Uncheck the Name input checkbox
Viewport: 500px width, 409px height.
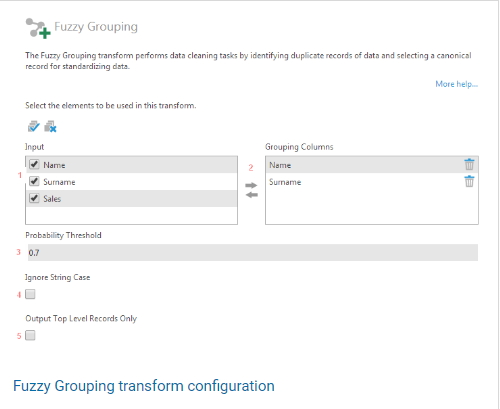pos(34,164)
